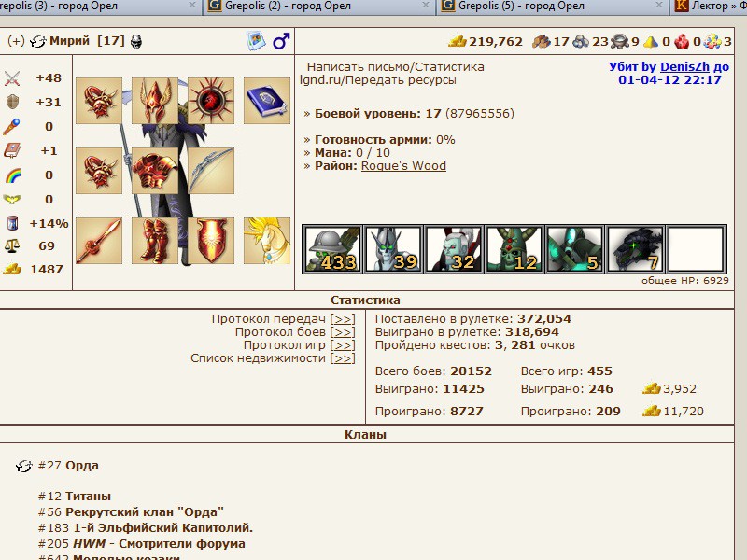Open the player photo gallery icon
This screenshot has height=560, width=747.
click(x=256, y=41)
